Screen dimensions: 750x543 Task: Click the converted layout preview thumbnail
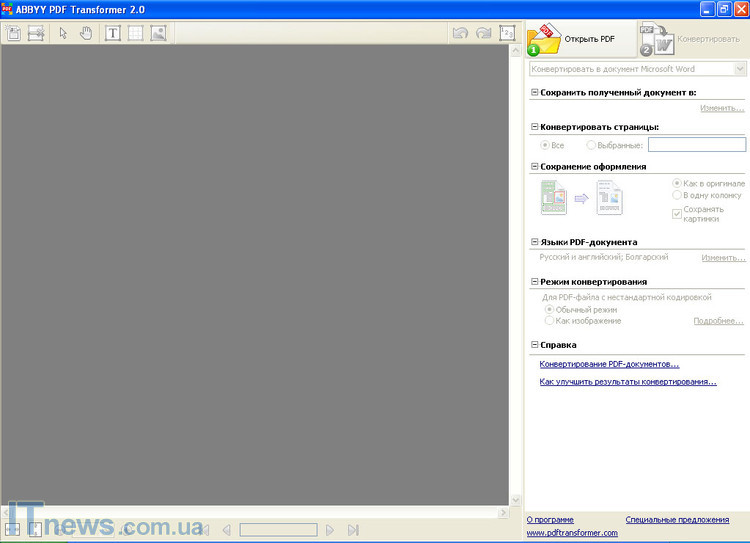click(x=609, y=197)
